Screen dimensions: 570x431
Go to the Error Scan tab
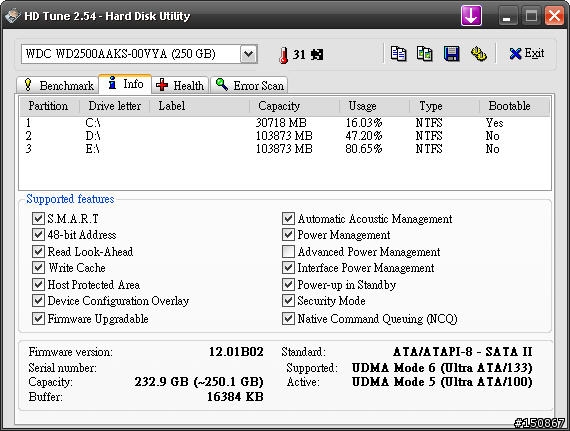point(249,85)
